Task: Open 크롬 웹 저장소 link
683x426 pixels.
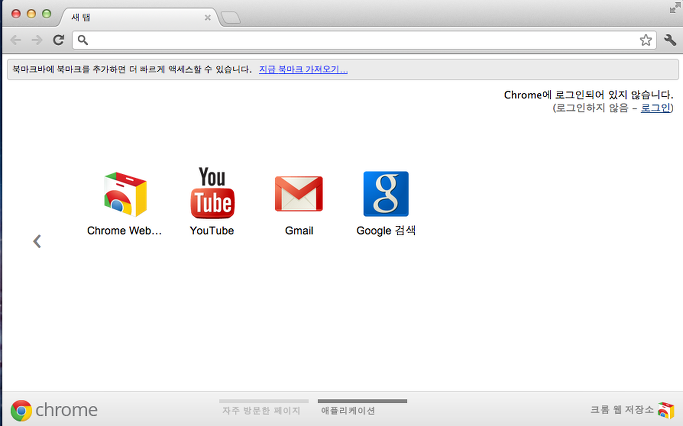Action: [632, 409]
